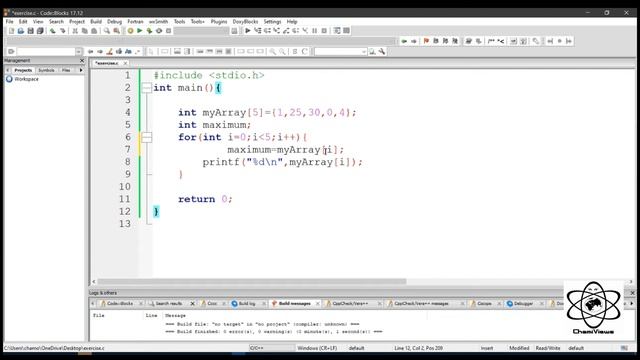Click the Find magnifier icon
This screenshot has height=360, width=640.
(x=107, y=31)
